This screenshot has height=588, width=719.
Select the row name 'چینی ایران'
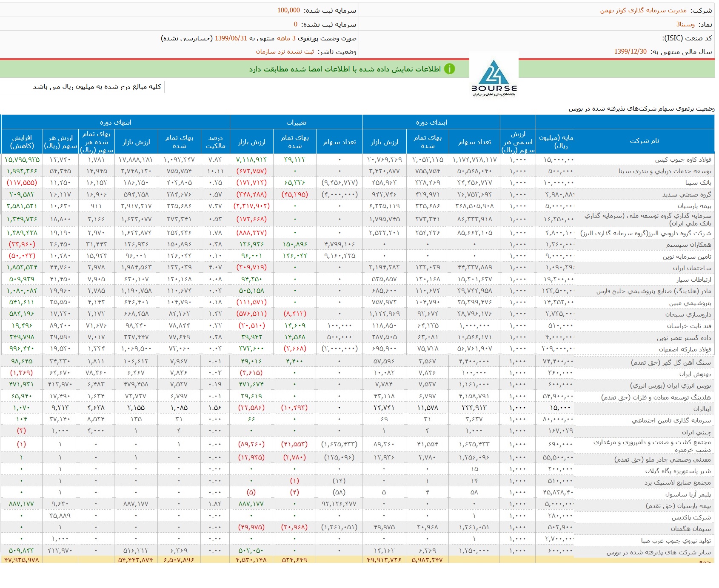(696, 432)
